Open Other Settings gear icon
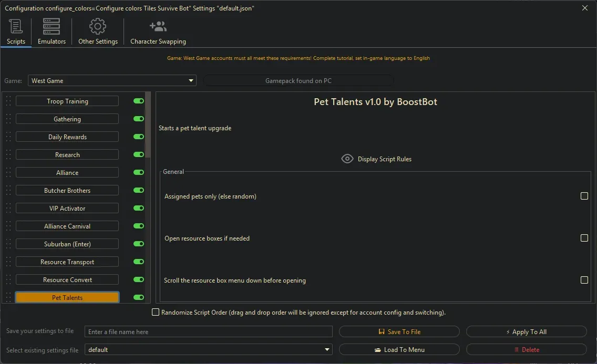 click(98, 27)
